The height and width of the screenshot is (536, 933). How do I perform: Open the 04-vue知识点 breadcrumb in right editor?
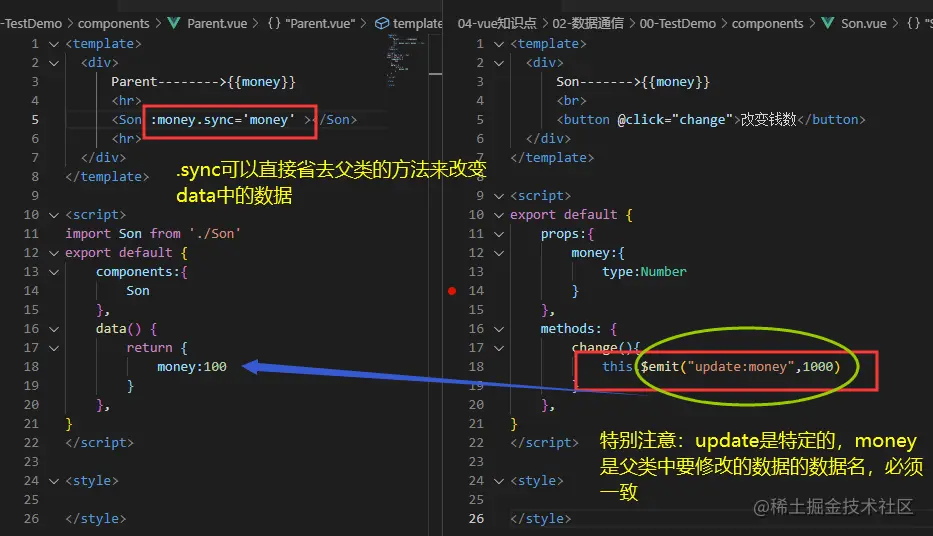[x=497, y=23]
